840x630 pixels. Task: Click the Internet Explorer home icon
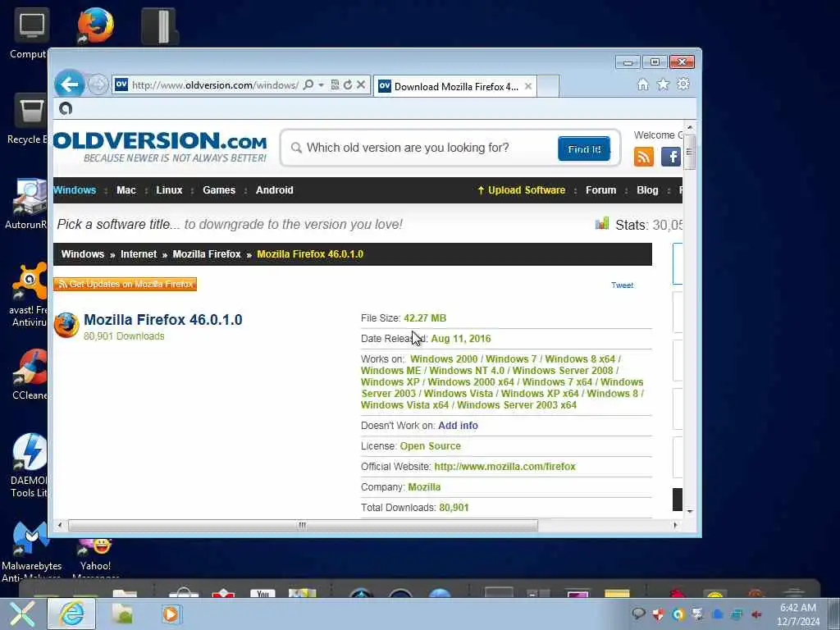tap(643, 84)
